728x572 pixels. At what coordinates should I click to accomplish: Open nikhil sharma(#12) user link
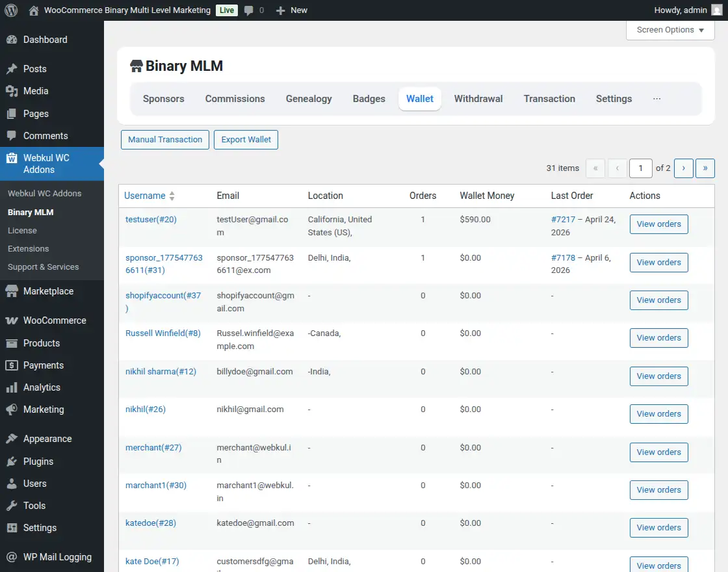[161, 371]
